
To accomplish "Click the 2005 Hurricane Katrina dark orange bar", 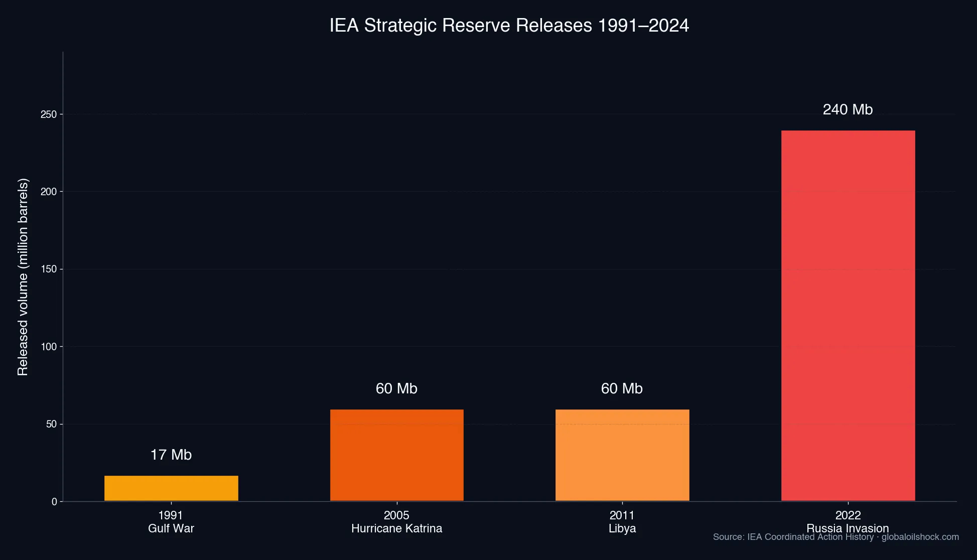I will pyautogui.click(x=396, y=455).
